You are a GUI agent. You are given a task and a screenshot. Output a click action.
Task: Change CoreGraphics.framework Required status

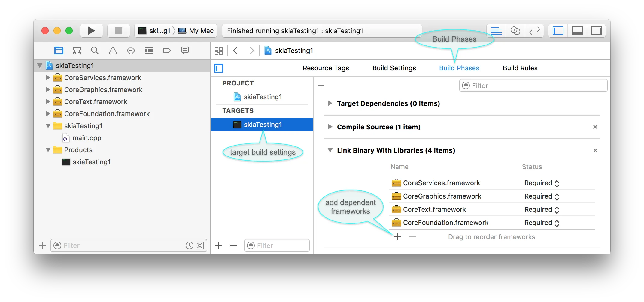[x=542, y=196]
